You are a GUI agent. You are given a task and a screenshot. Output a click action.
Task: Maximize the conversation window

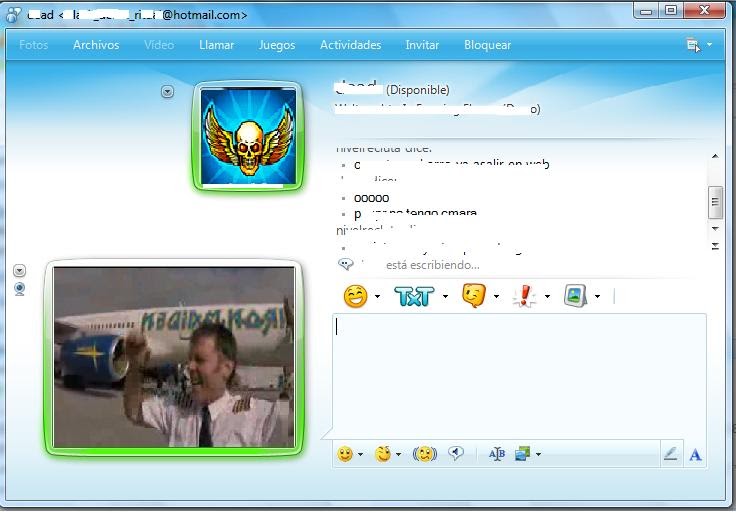pyautogui.click(x=671, y=10)
